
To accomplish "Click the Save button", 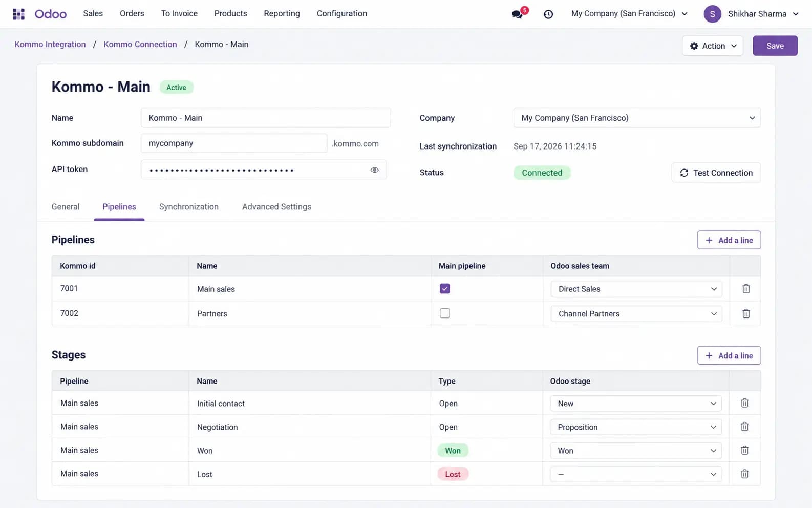I will (775, 46).
